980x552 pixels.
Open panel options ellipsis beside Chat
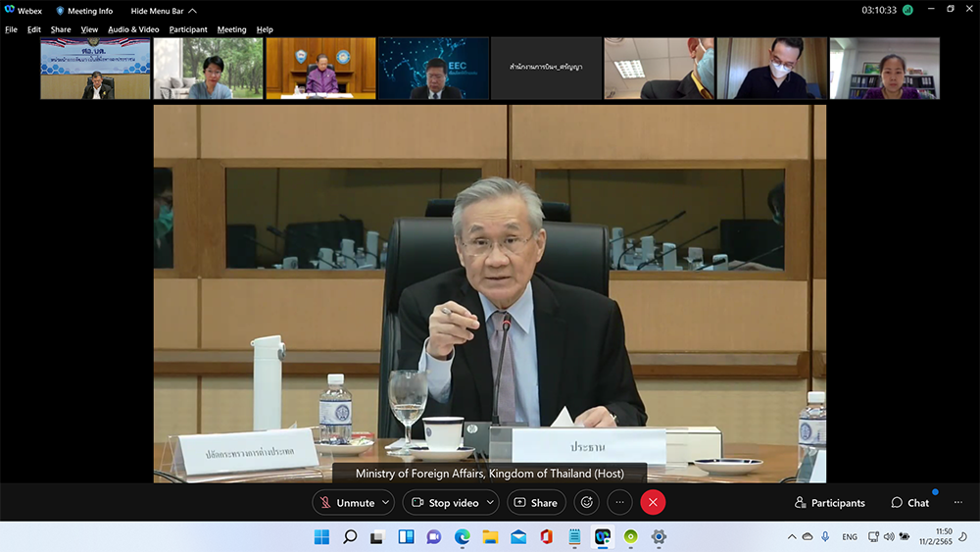coord(958,503)
